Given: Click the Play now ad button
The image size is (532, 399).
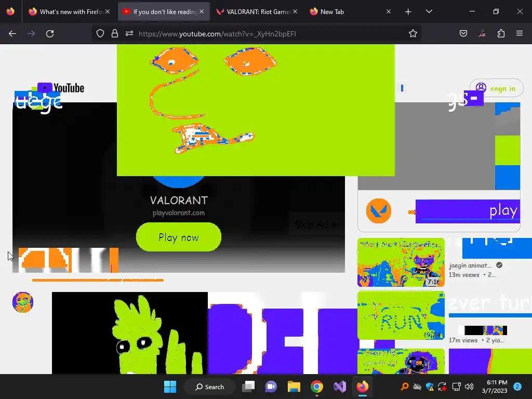Looking at the screenshot, I should tap(179, 237).
